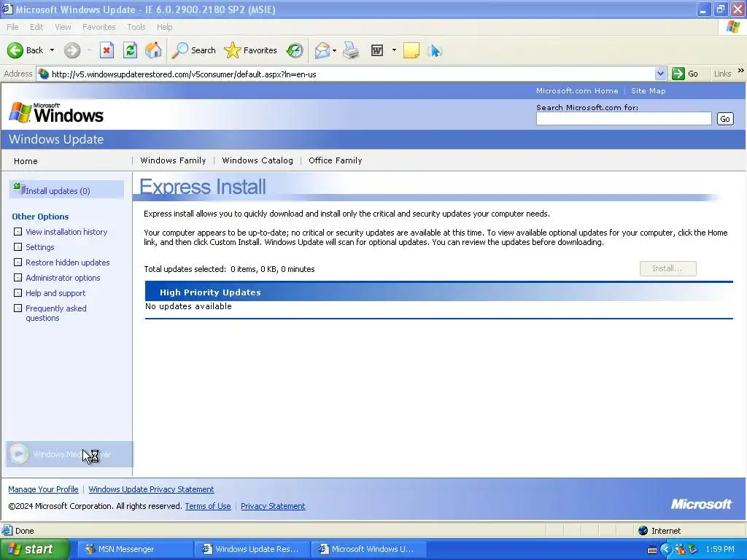Click the Mail envelope icon
Screen dimensions: 747x560
coord(322,50)
